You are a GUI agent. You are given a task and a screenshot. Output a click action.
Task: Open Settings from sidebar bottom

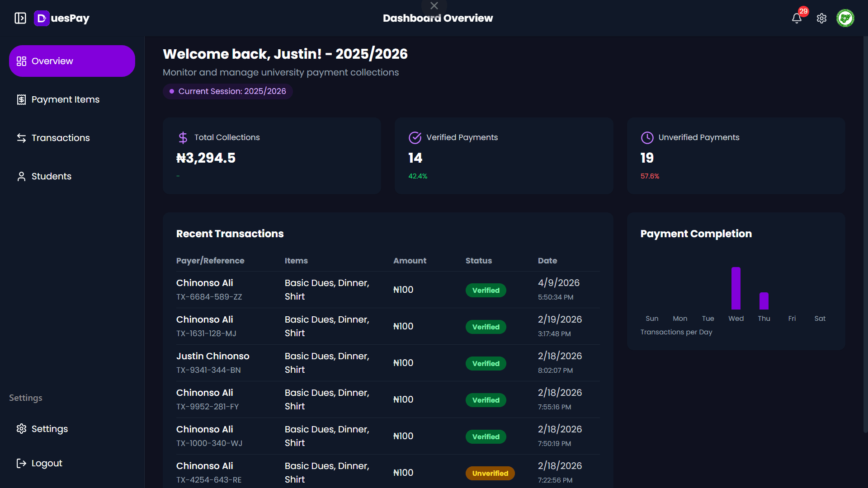pyautogui.click(x=49, y=429)
